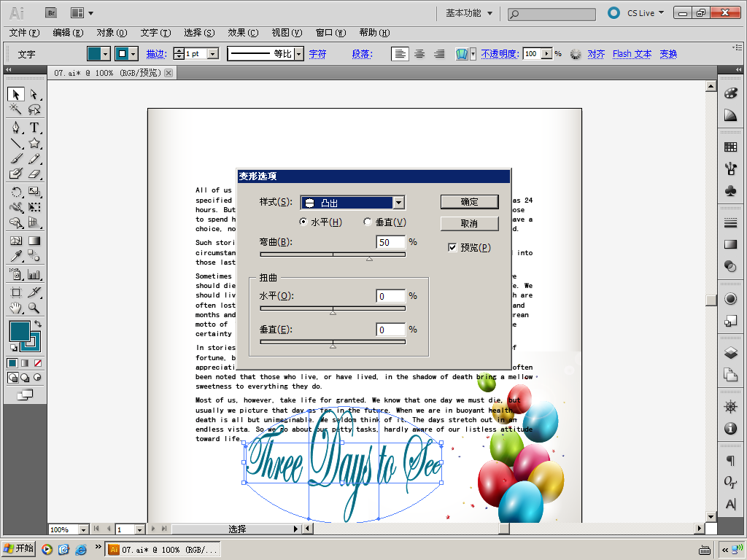This screenshot has height=560, width=747.
Task: Adjust the Bend (弯曲) slider handle
Action: tap(369, 259)
